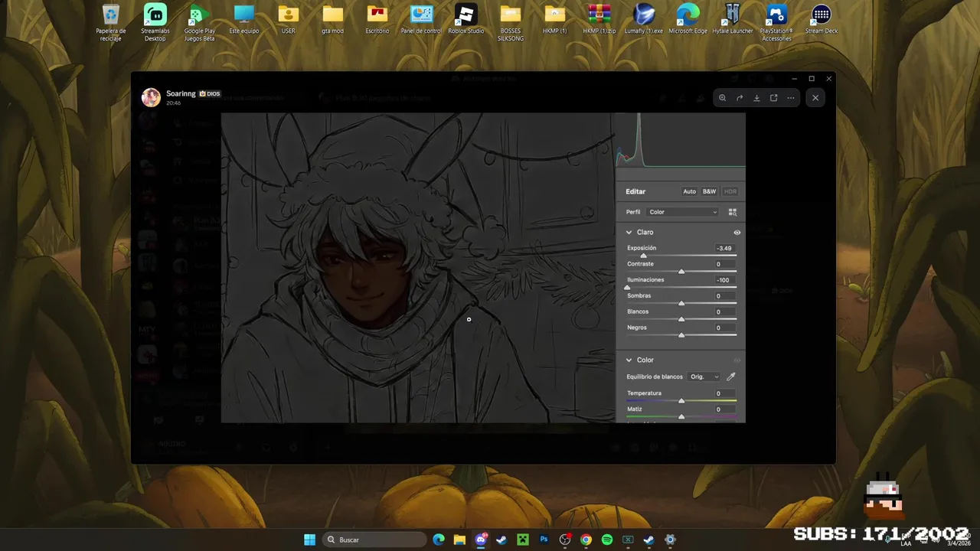Click the Sombras slider handle
The width and height of the screenshot is (980, 551).
click(x=681, y=303)
